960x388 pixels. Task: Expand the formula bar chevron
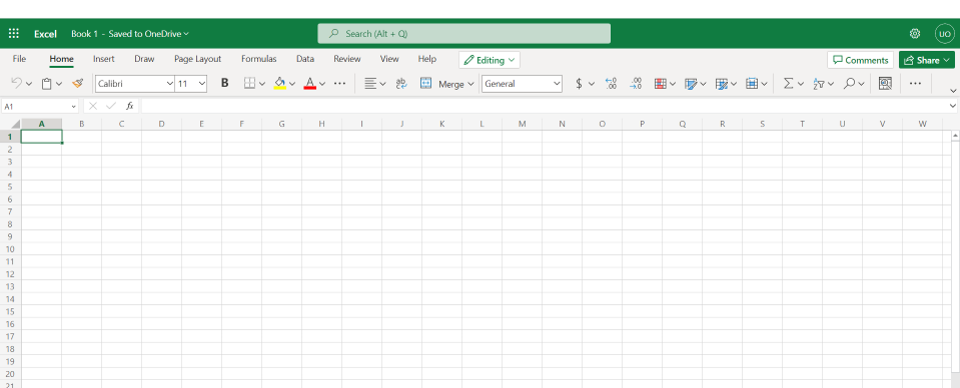[x=953, y=106]
